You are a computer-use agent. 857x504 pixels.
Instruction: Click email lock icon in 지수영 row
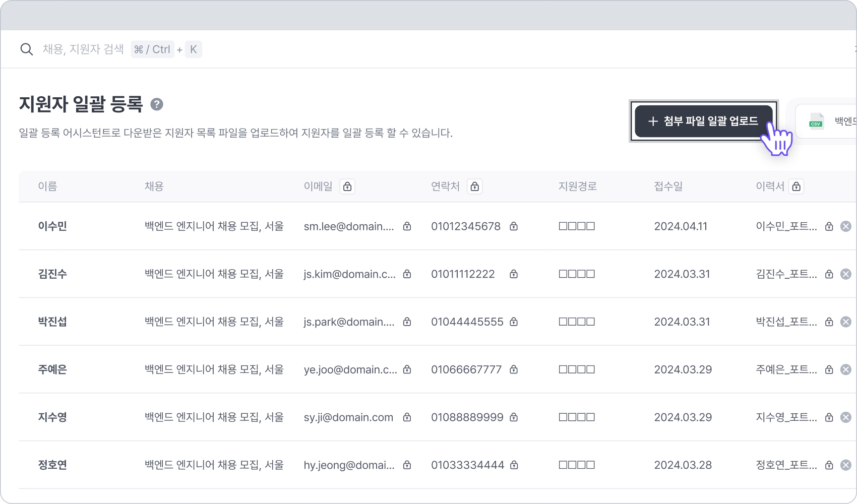tap(407, 417)
